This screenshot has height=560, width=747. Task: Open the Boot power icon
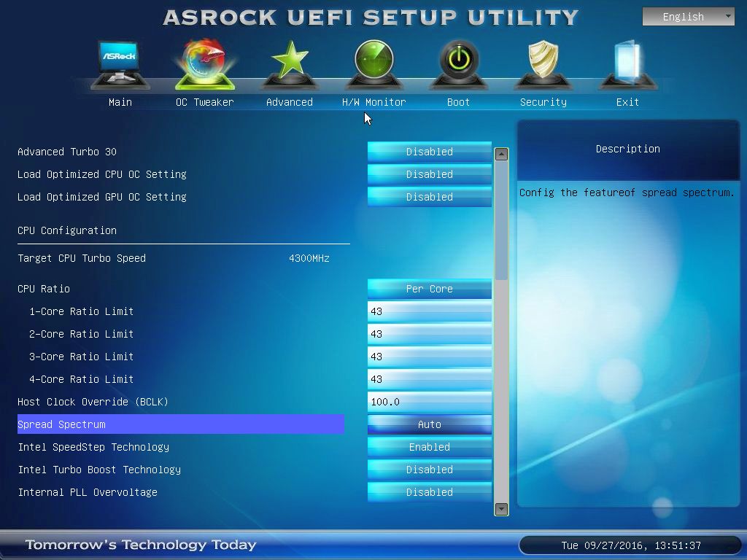[x=458, y=65]
